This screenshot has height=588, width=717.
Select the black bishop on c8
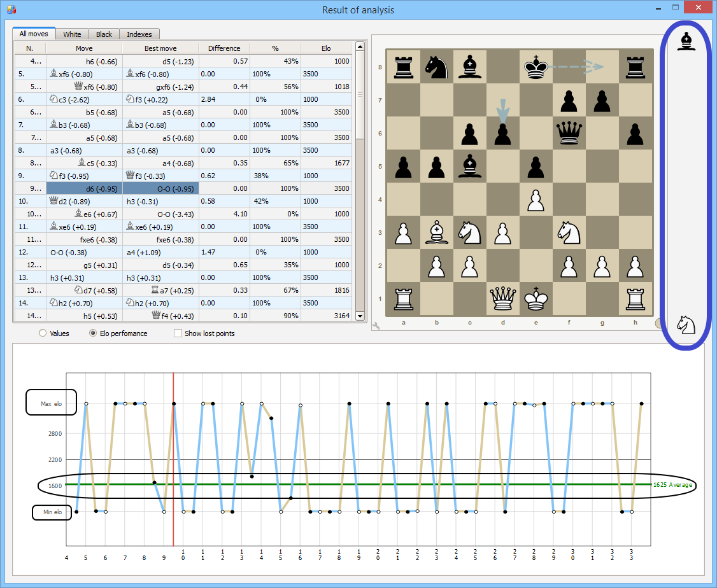pos(470,67)
